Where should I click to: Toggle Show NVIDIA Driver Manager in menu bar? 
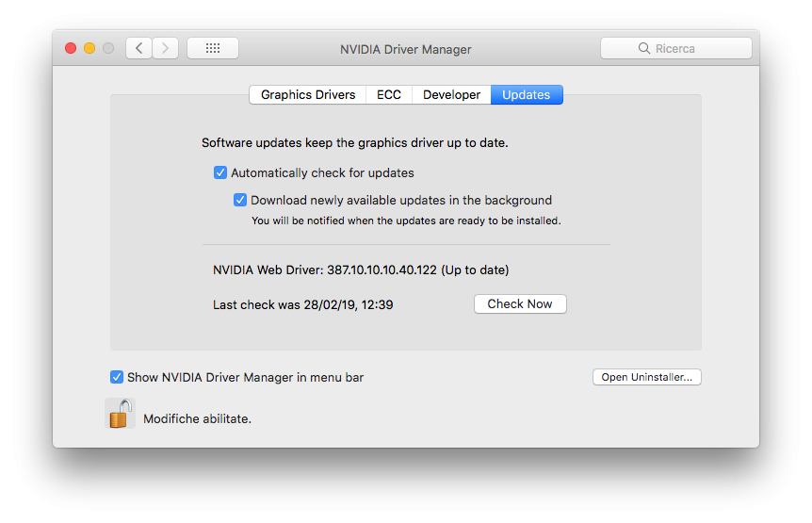(117, 377)
